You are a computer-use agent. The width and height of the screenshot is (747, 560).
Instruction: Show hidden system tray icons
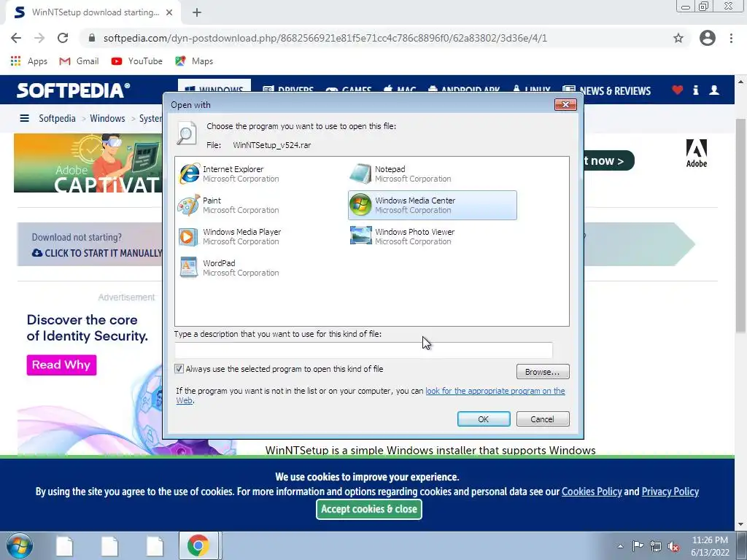(620, 546)
